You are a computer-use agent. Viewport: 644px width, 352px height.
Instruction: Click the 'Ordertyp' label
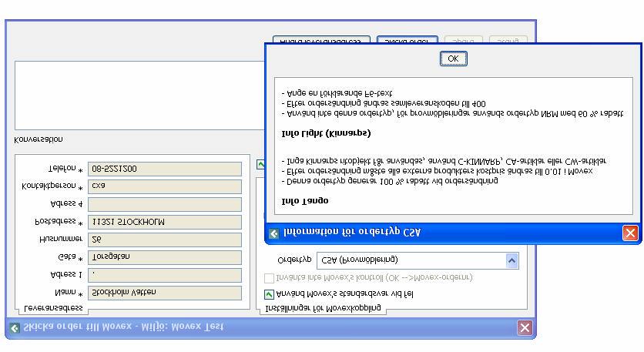(294, 260)
